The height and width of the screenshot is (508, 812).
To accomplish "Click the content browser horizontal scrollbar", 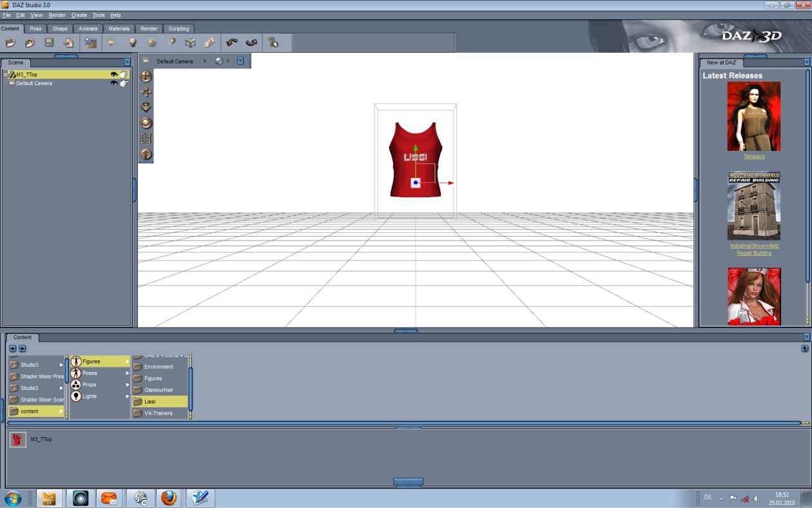I will tap(404, 423).
